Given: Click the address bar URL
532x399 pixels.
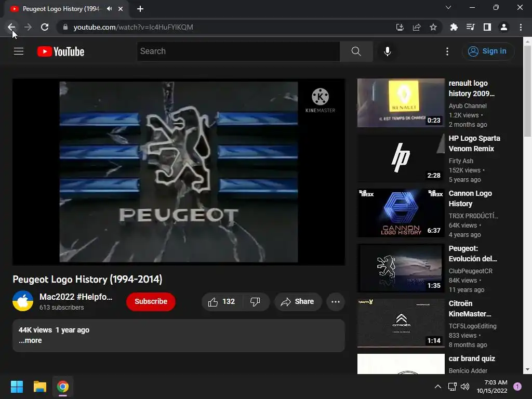Looking at the screenshot, I should point(133,27).
